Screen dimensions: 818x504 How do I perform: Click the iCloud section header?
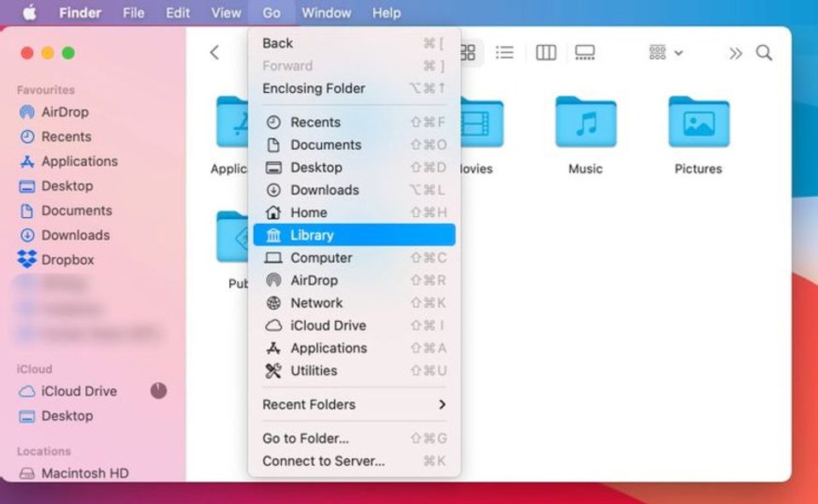point(34,369)
